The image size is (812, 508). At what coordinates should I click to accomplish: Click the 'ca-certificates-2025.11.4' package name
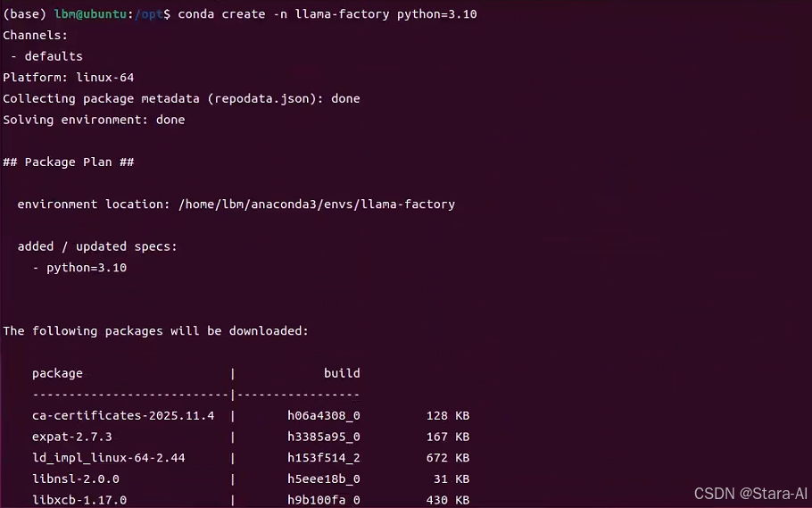click(123, 416)
